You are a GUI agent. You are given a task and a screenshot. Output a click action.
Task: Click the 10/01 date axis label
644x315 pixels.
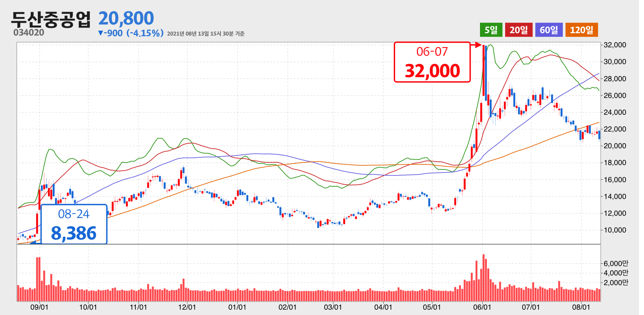88,307
